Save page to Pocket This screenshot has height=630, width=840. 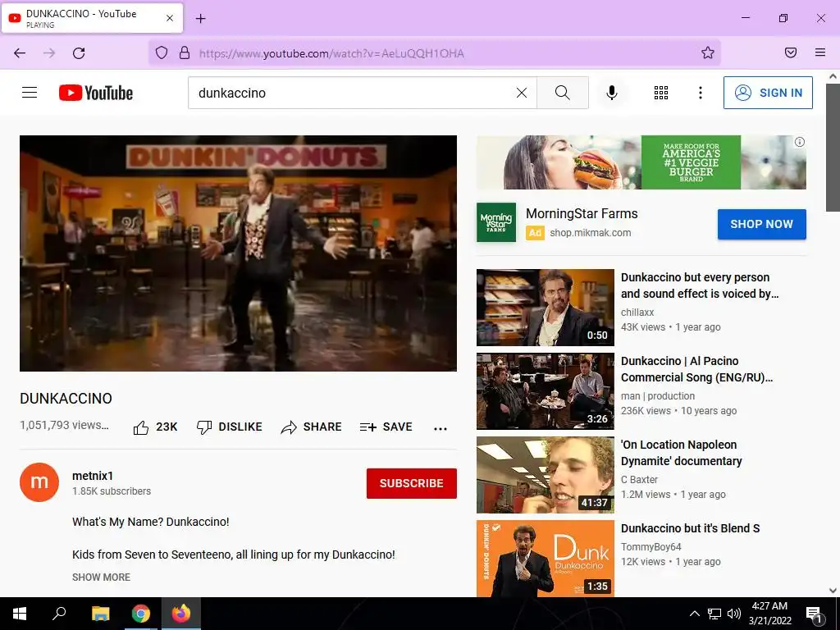(791, 52)
